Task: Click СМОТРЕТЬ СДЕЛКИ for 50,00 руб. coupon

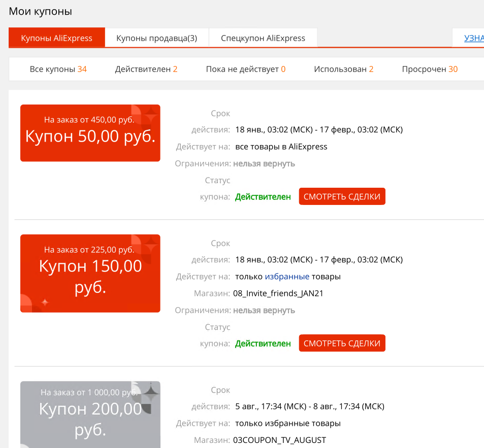Action: [342, 196]
